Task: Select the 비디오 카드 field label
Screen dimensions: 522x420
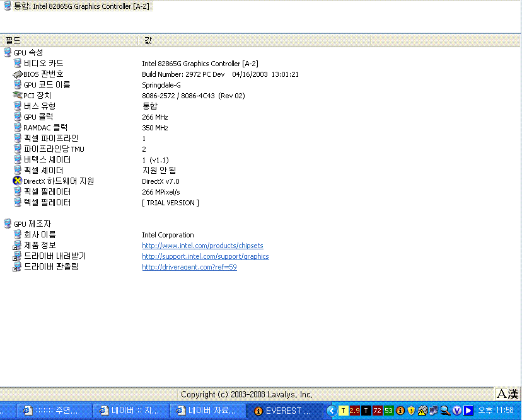Action: pyautogui.click(x=43, y=63)
